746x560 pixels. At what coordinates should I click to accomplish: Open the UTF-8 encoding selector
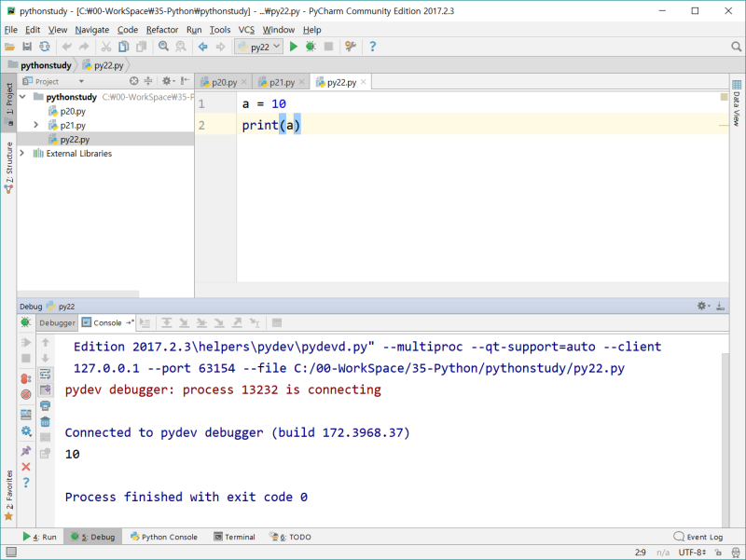pyautogui.click(x=692, y=553)
